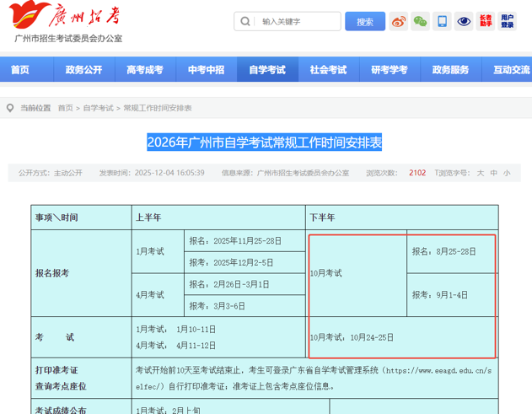532x414 pixels.
Task: Go to 首页 in navigation bar
Action: point(20,70)
